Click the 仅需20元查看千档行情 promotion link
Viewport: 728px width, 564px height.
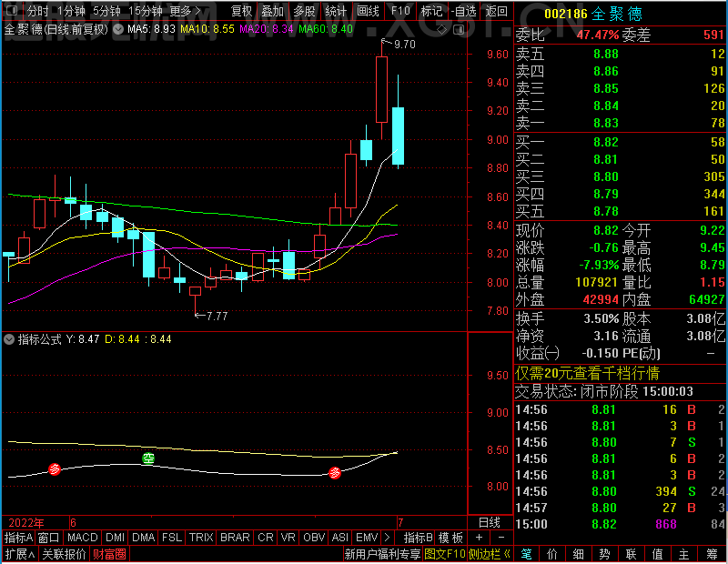[x=587, y=373]
